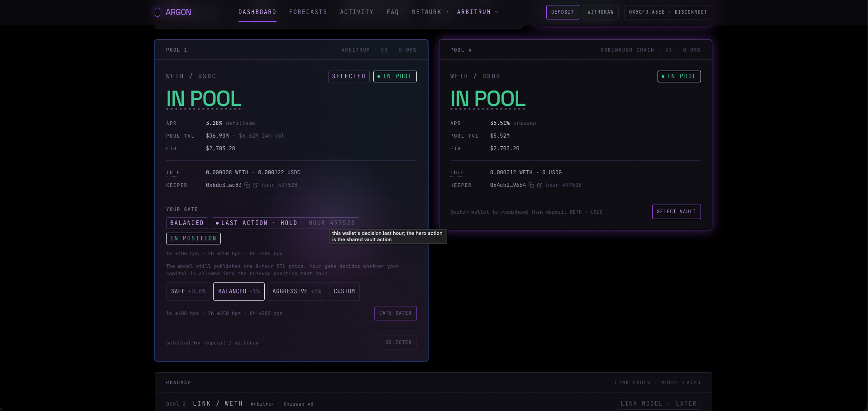Copy Pool 4 keeper address 0x4cb2…9664
The height and width of the screenshot is (411, 868).
pos(531,185)
